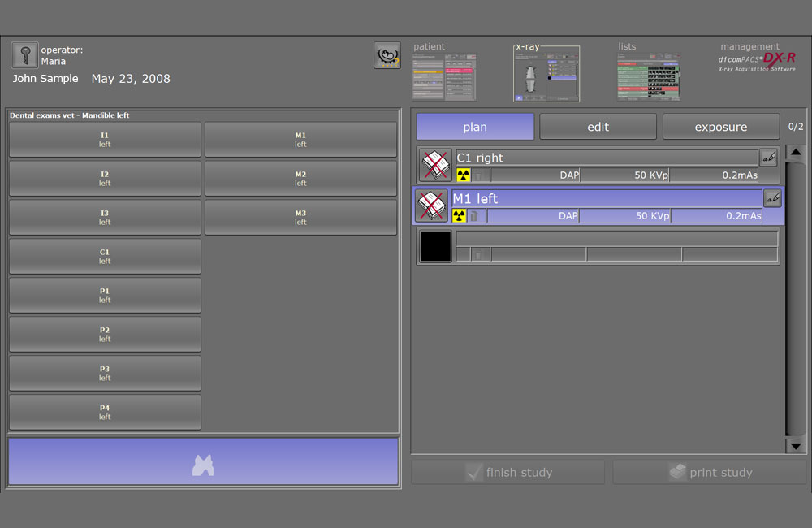Switch to the plan tab
812x528 pixels.
(x=475, y=127)
